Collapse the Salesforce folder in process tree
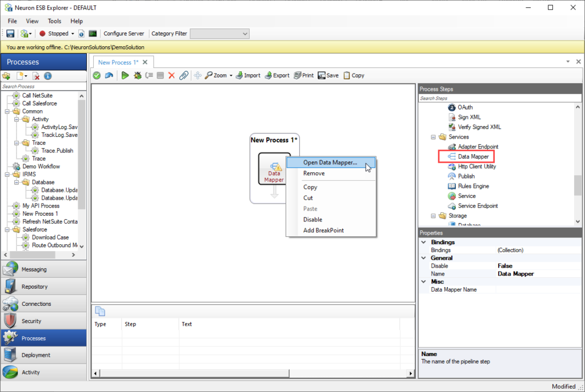Image resolution: width=585 pixels, height=392 pixels. pyautogui.click(x=8, y=229)
